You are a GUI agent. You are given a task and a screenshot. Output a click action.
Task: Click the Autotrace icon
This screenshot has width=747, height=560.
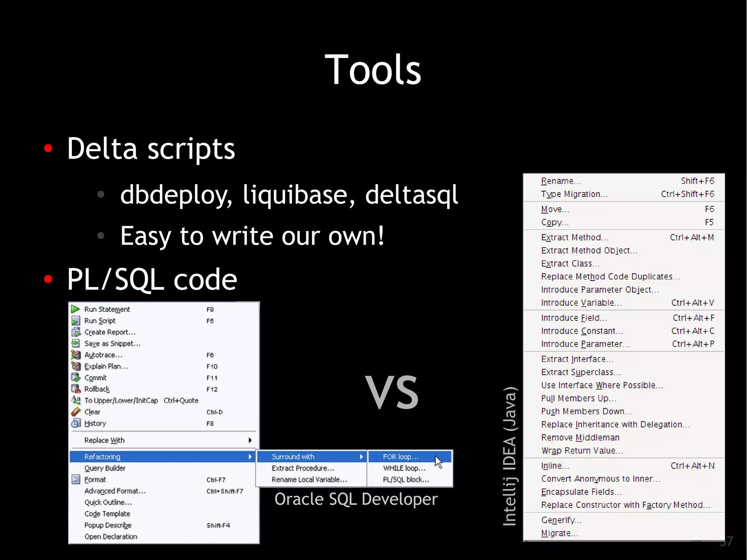(76, 355)
